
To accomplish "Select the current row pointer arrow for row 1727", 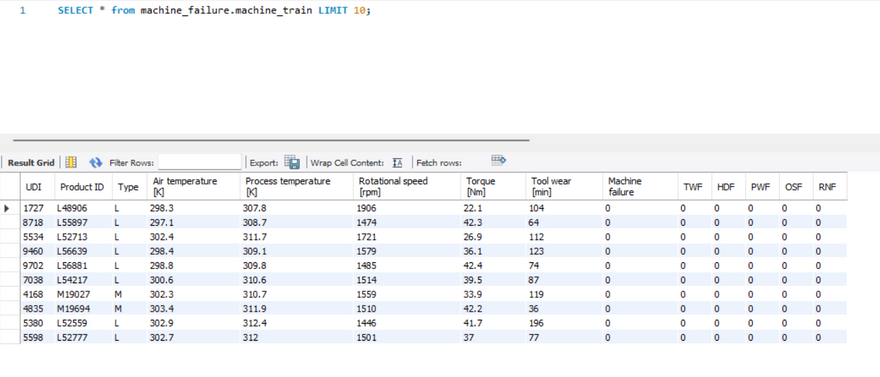I will click(x=7, y=208).
